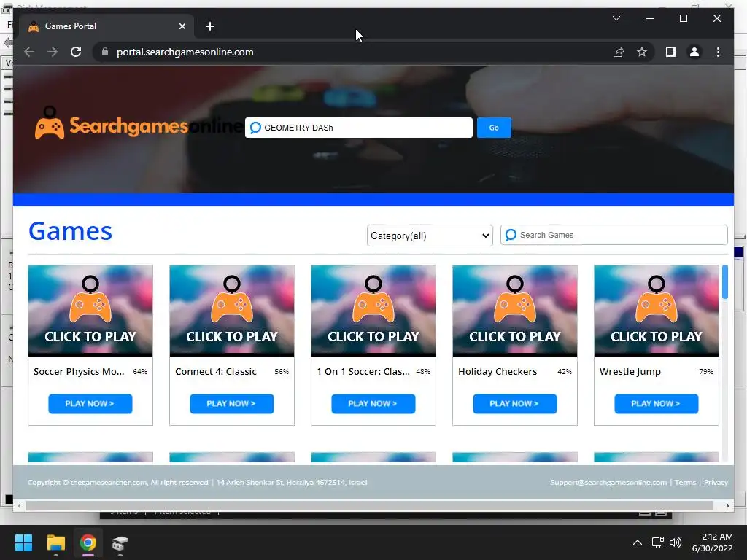Open network status tray icon
This screenshot has height=560, width=747.
(657, 542)
